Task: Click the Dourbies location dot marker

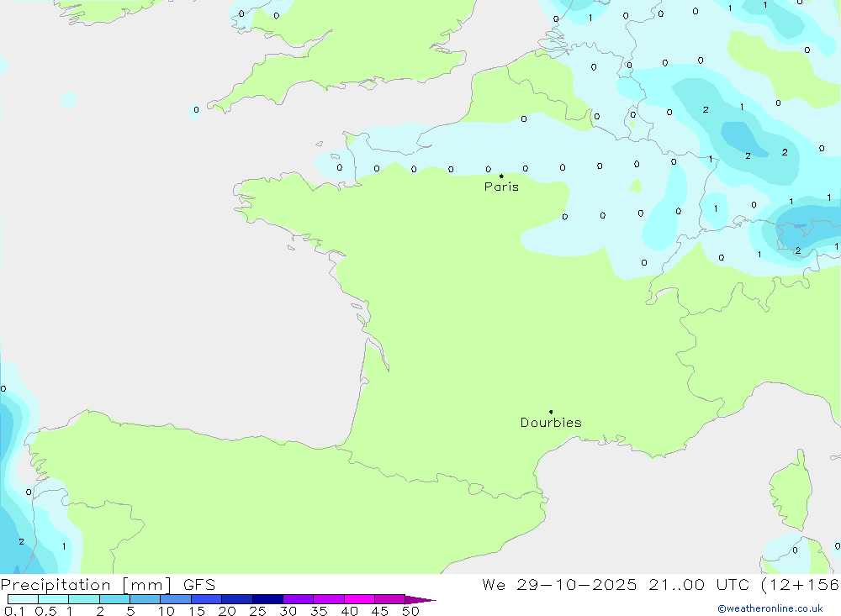Action: tap(551, 412)
